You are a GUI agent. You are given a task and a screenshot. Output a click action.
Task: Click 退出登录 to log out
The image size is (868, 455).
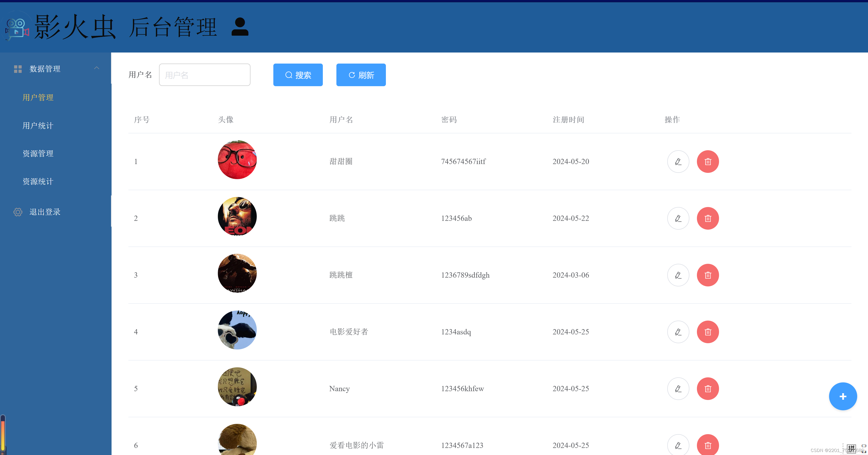[45, 212]
